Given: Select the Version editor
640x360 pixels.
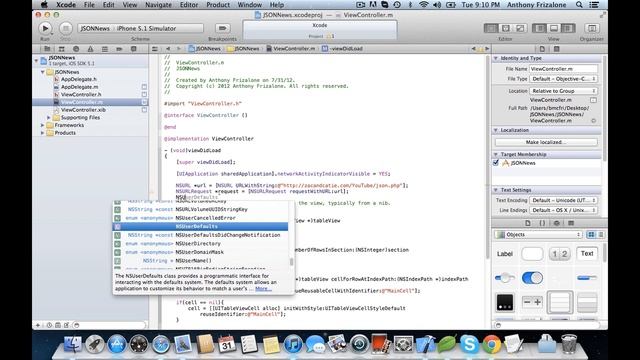Looking at the screenshot, I should pyautogui.click(x=520, y=28).
